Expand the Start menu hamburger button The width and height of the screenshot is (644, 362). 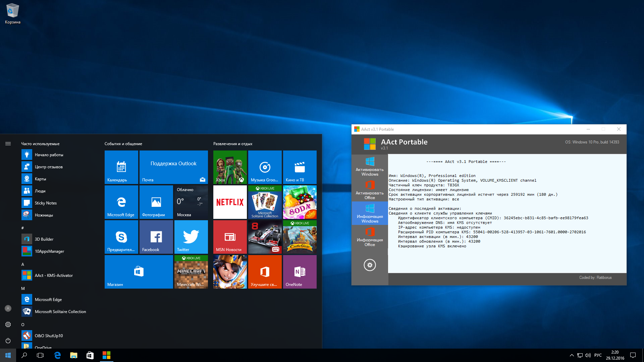pos(8,143)
